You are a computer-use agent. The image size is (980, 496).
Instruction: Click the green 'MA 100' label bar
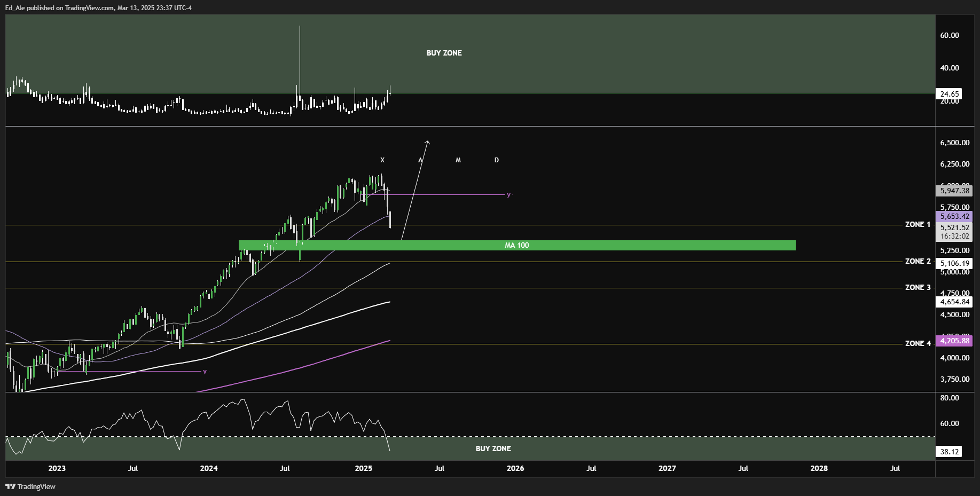pyautogui.click(x=517, y=245)
